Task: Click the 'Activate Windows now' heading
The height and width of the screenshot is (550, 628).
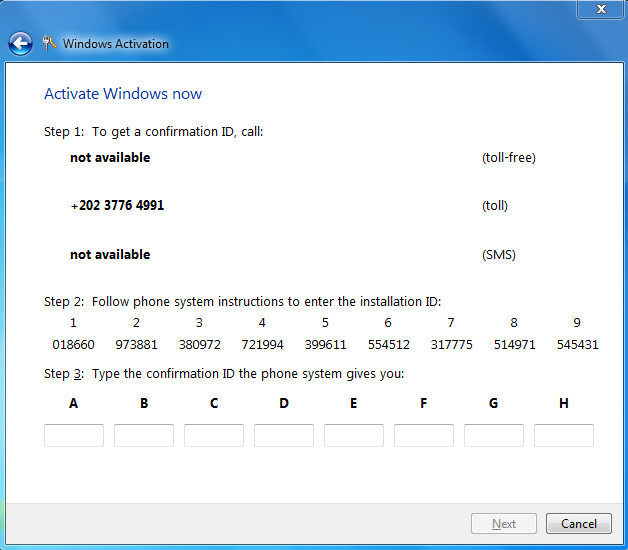Action: (x=123, y=94)
